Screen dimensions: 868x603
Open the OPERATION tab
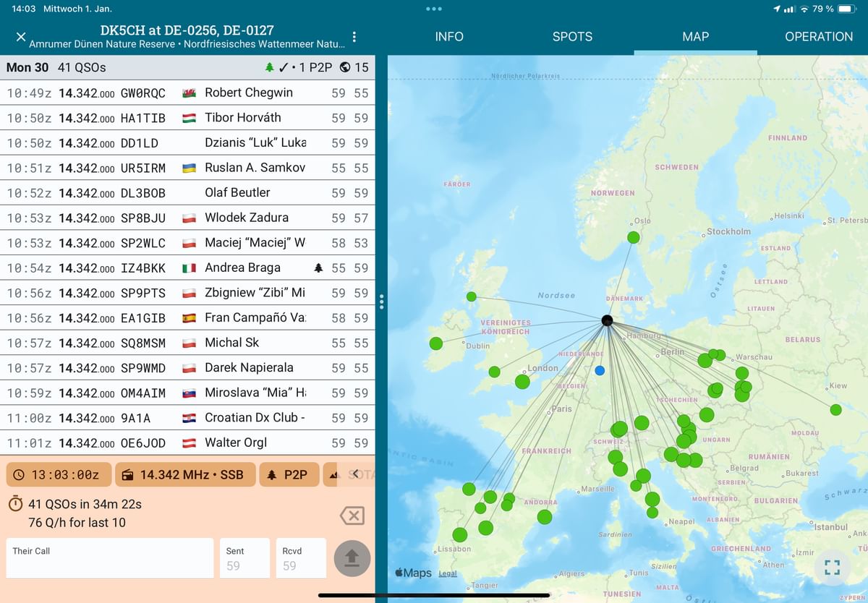coord(819,37)
